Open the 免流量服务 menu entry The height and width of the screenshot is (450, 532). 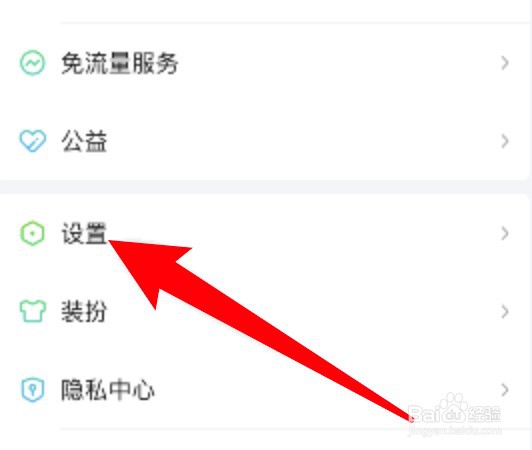(x=266, y=63)
